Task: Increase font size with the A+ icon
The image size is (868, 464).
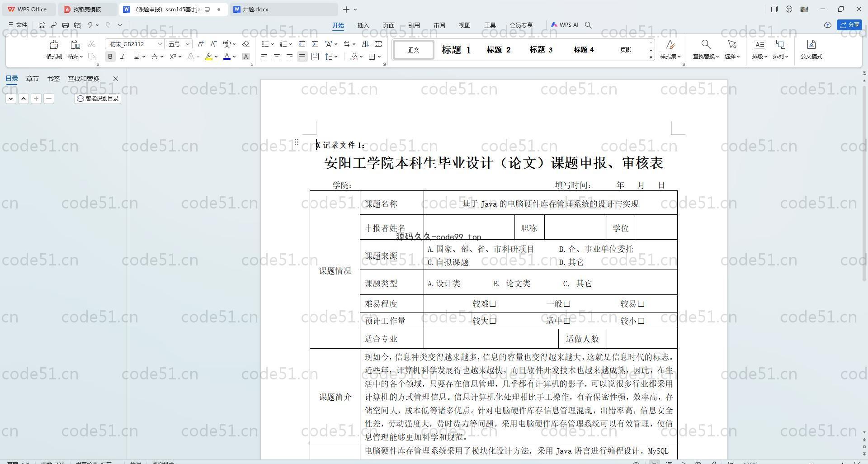Action: pyautogui.click(x=201, y=44)
